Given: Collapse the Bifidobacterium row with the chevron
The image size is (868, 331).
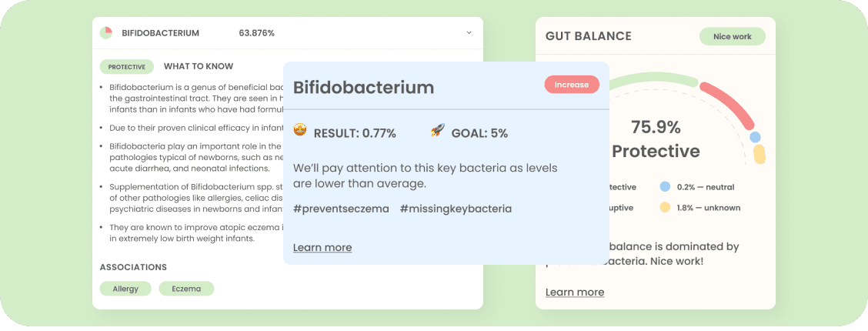Looking at the screenshot, I should 469,33.
